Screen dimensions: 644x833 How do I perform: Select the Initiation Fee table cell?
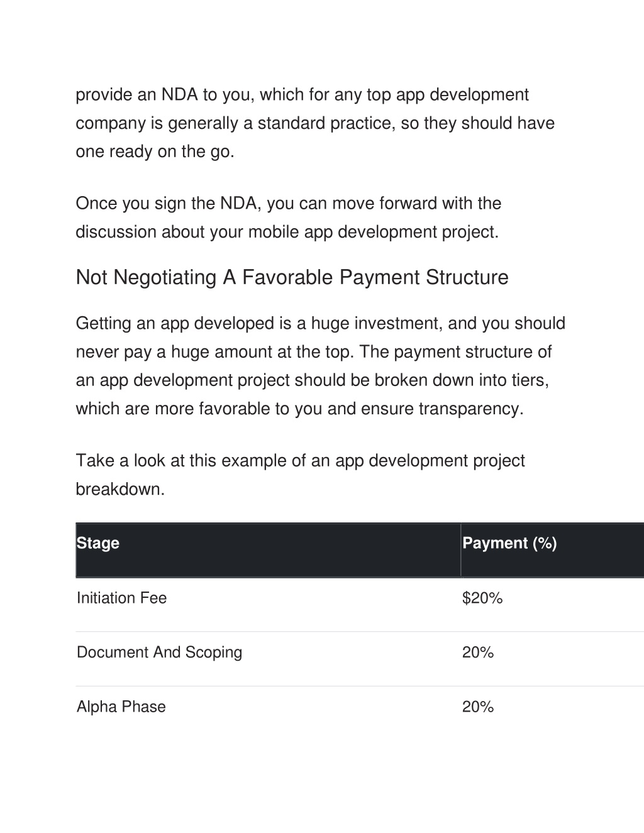pos(121,598)
